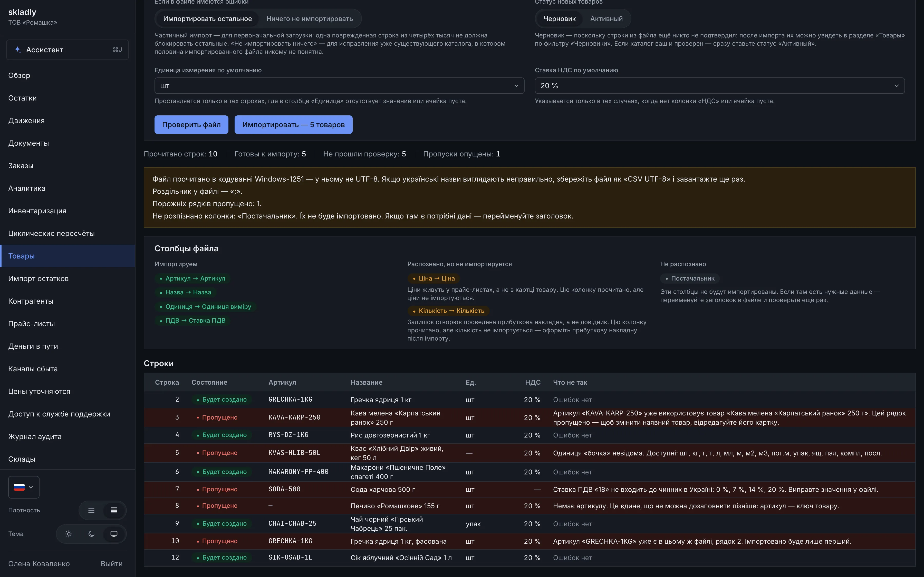Click «Импортировать — 5 товаров» button
Viewport: 924px width, 577px height.
293,125
